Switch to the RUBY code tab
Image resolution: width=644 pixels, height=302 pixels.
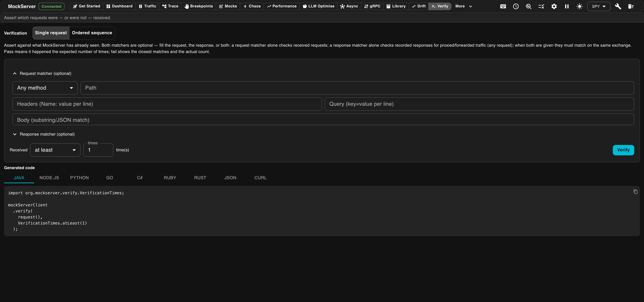170,178
